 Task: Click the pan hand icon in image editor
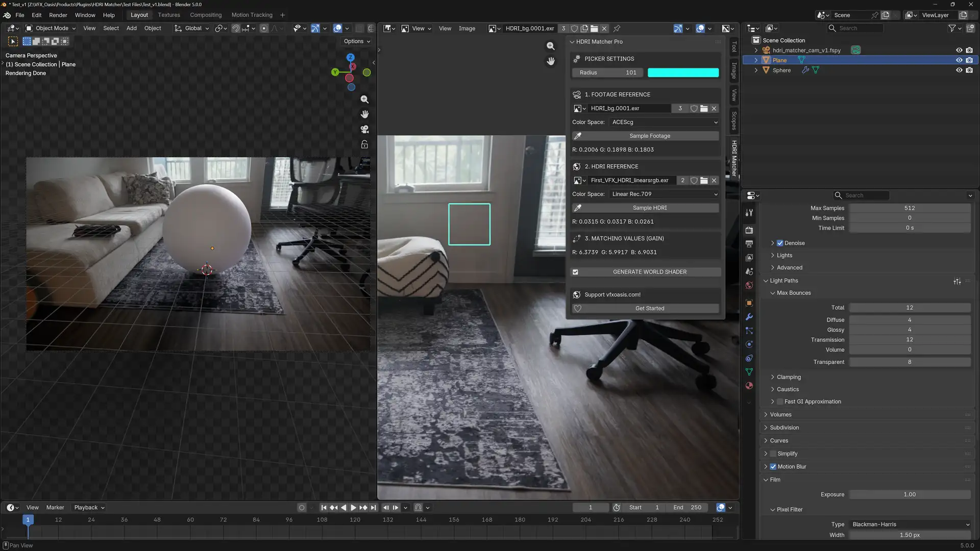pyautogui.click(x=550, y=61)
